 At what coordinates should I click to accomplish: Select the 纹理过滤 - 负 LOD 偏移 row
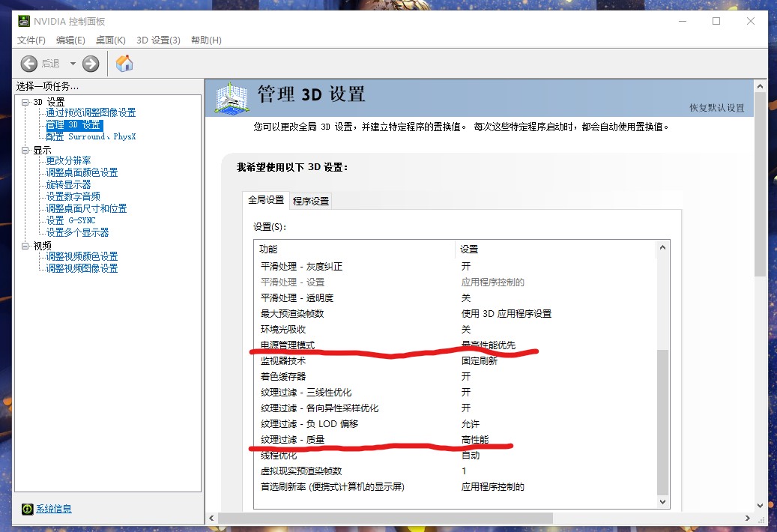(x=455, y=424)
